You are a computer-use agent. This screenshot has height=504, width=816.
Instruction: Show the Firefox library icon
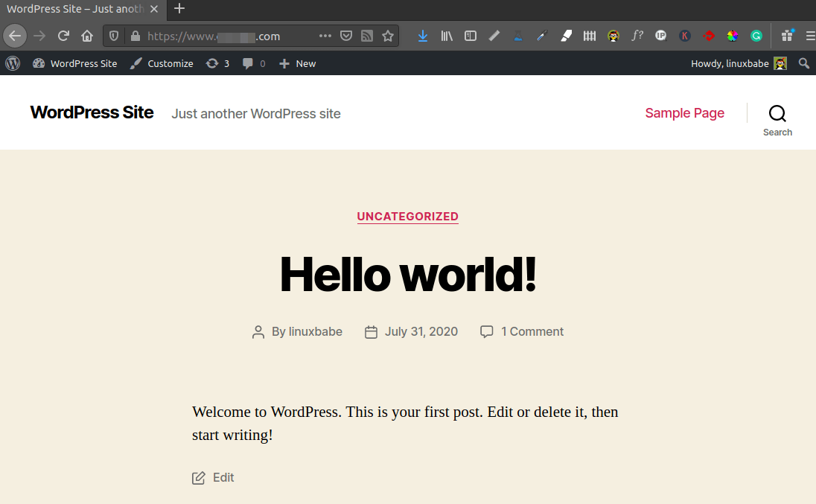[447, 36]
